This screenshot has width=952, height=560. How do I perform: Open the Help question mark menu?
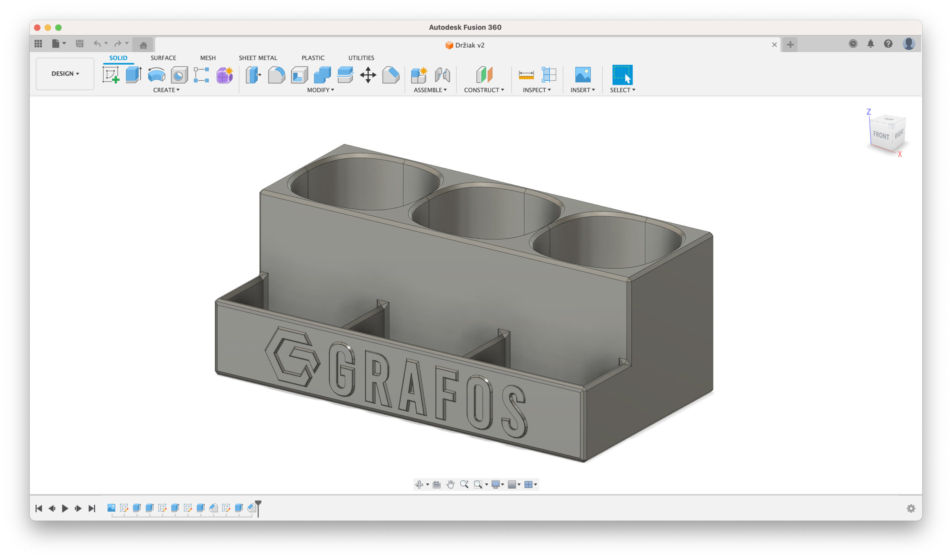pos(888,44)
